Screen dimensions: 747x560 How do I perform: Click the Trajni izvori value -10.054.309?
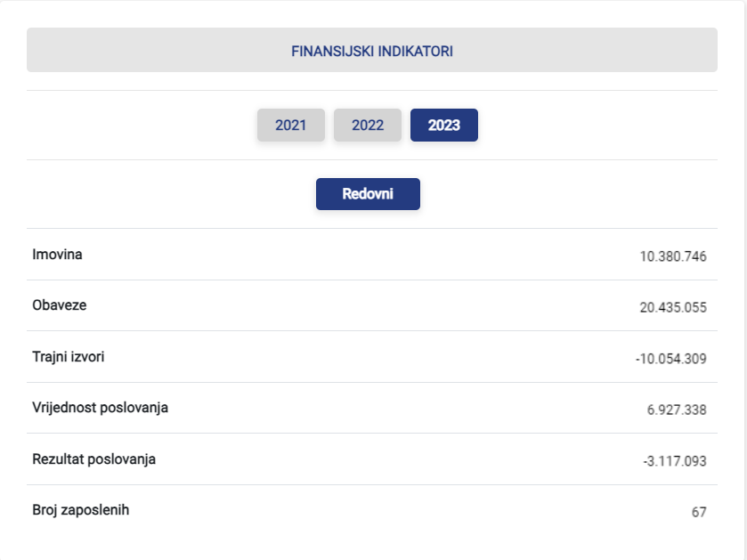click(670, 359)
